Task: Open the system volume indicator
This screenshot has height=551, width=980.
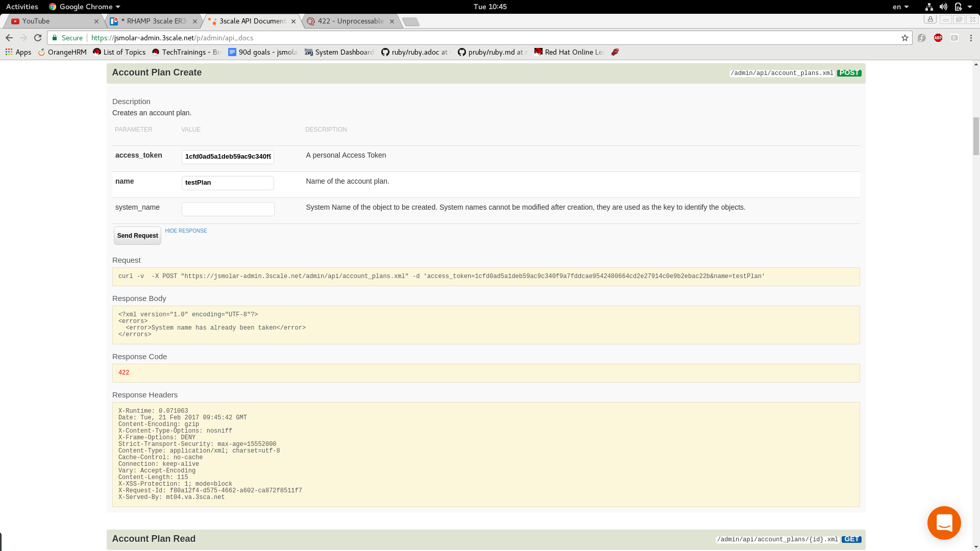Action: coord(943,7)
